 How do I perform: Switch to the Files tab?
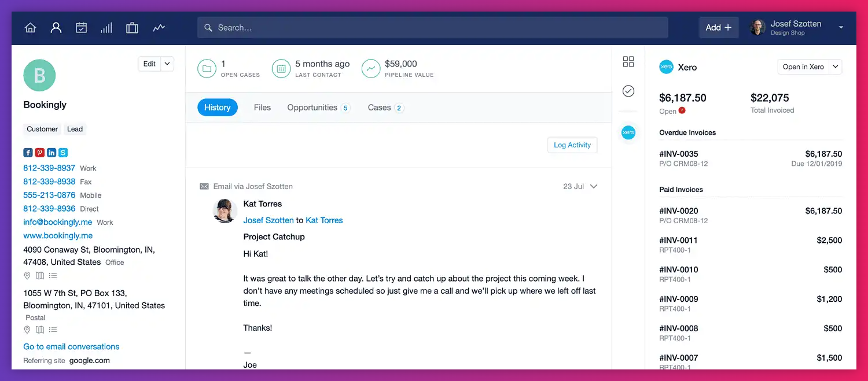click(x=262, y=108)
